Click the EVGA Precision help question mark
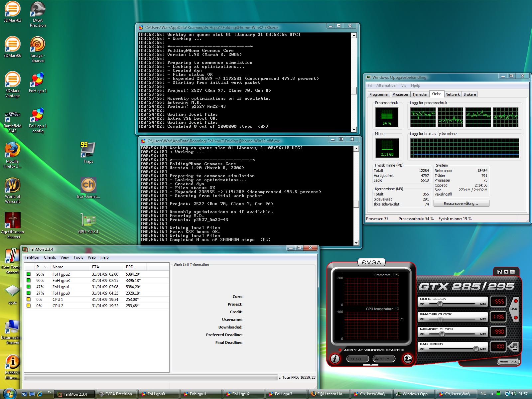The image size is (532, 399). (x=499, y=272)
